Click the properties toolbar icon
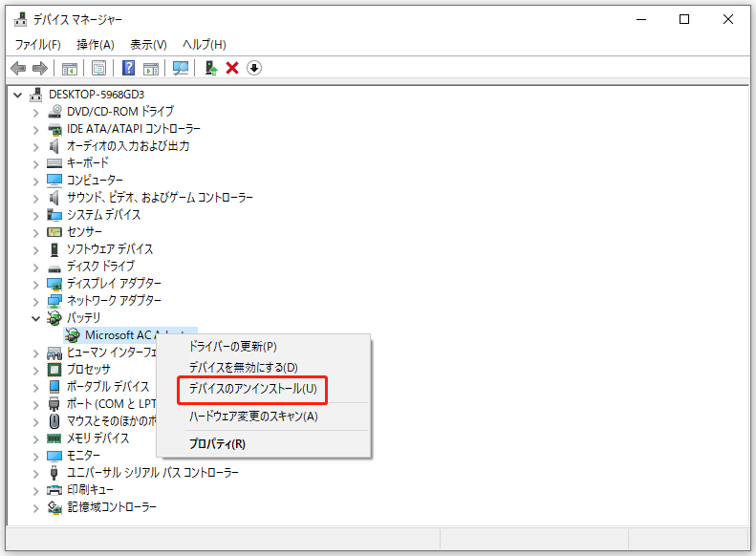 98,68
